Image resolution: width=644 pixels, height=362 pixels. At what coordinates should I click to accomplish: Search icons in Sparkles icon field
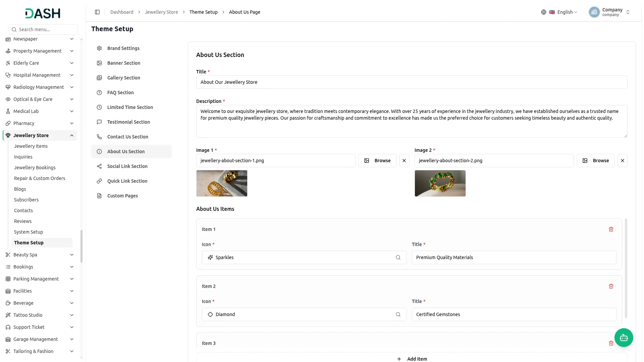[x=398, y=257]
